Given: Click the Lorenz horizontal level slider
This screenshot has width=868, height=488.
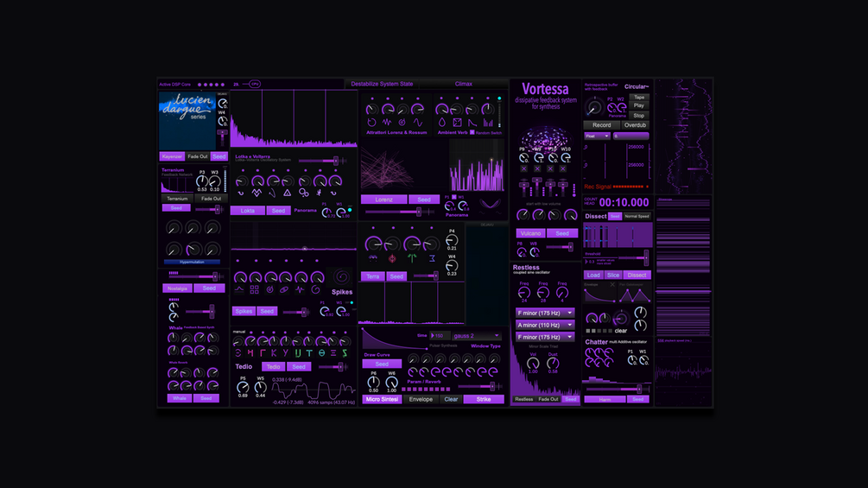Looking at the screenshot, I should [x=400, y=212].
